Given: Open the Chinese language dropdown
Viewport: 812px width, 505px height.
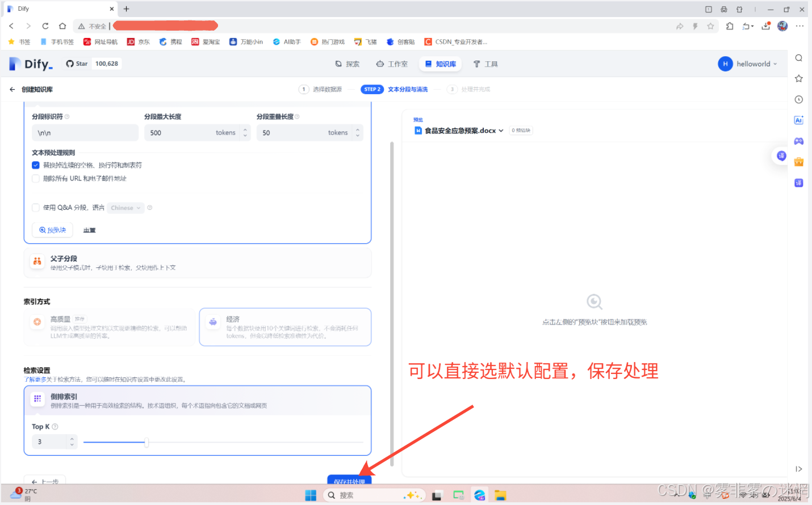Looking at the screenshot, I should pyautogui.click(x=126, y=208).
